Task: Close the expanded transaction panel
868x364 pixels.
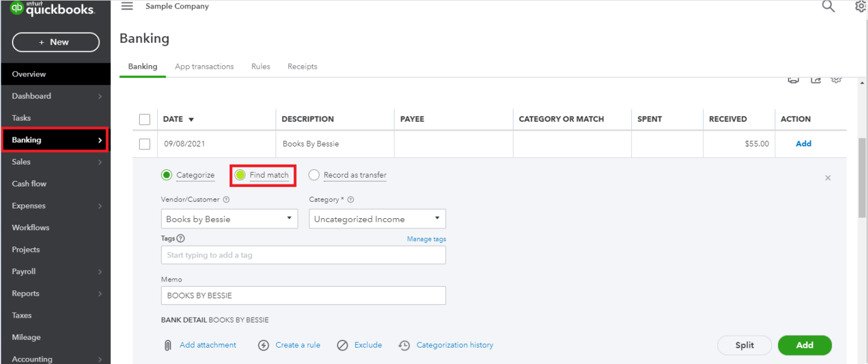Action: [828, 178]
